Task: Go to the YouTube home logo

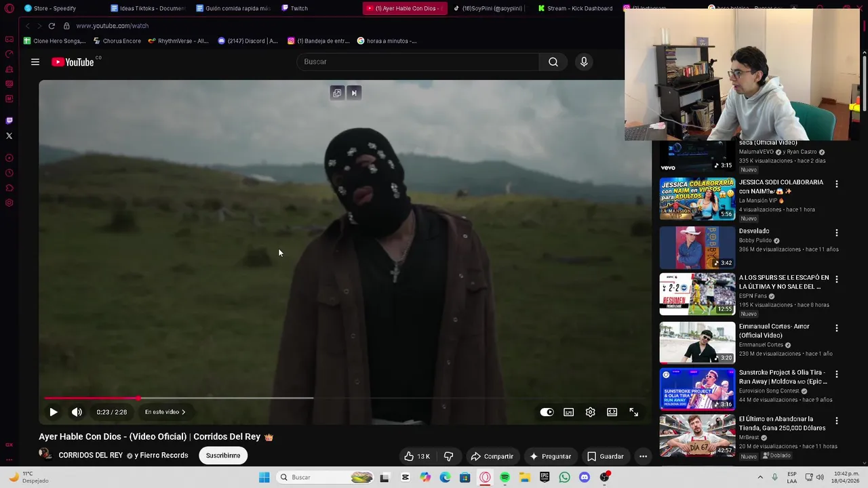Action: [x=73, y=62]
